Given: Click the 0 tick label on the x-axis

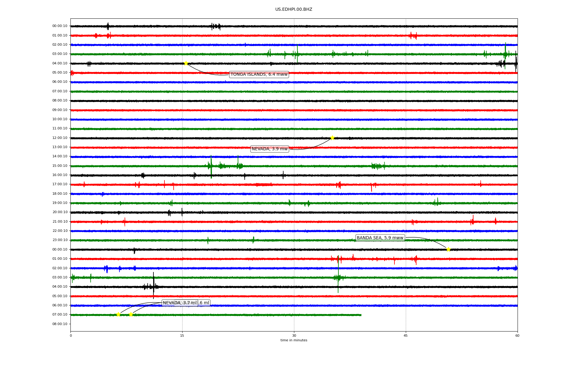Looking at the screenshot, I should (x=71, y=335).
